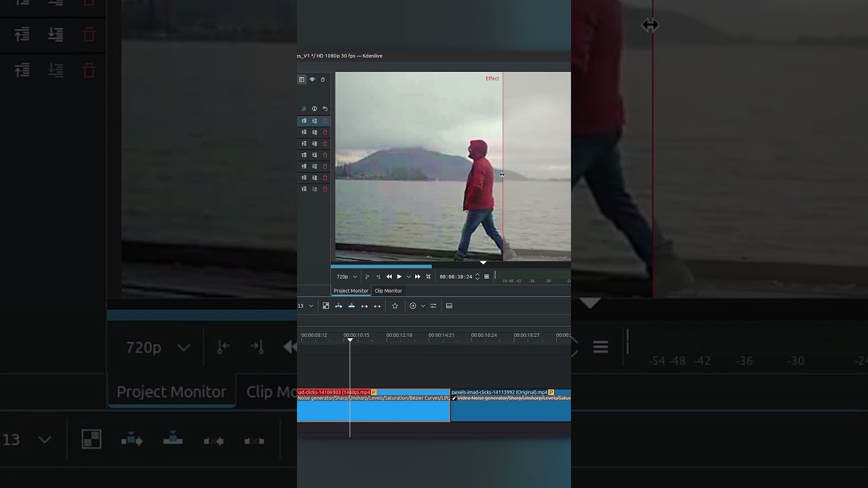Toggle the effect enable circle icon
This screenshot has width=868, height=488.
(315, 108)
